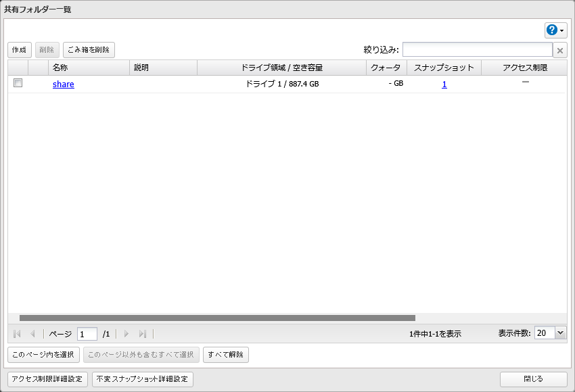Focus the 絞り込み filter input field
This screenshot has width=575, height=392.
pos(478,50)
